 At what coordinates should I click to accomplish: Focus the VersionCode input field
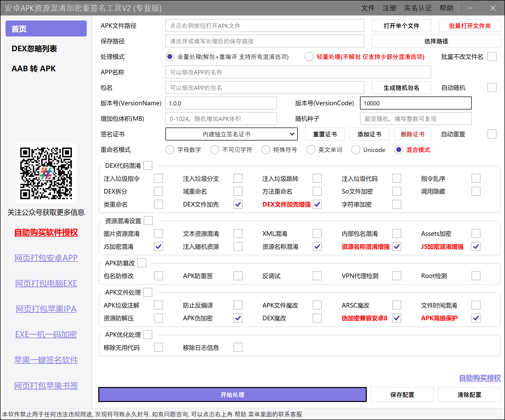(415, 103)
